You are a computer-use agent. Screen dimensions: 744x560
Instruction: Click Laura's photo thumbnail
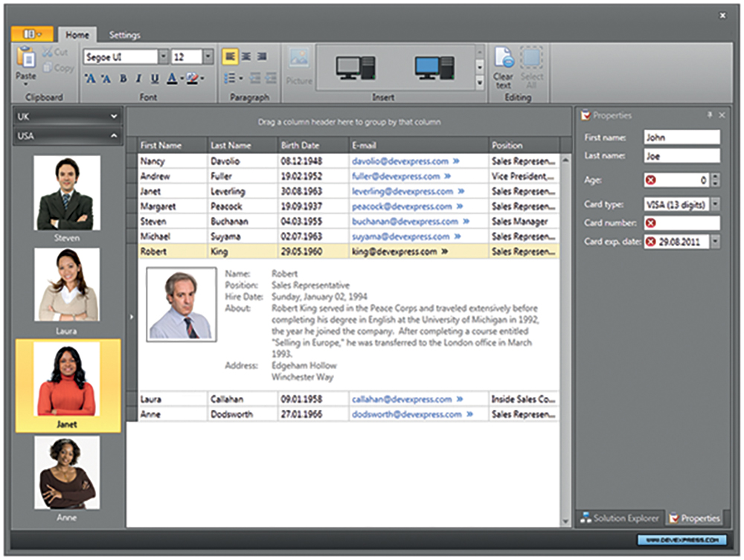(68, 284)
